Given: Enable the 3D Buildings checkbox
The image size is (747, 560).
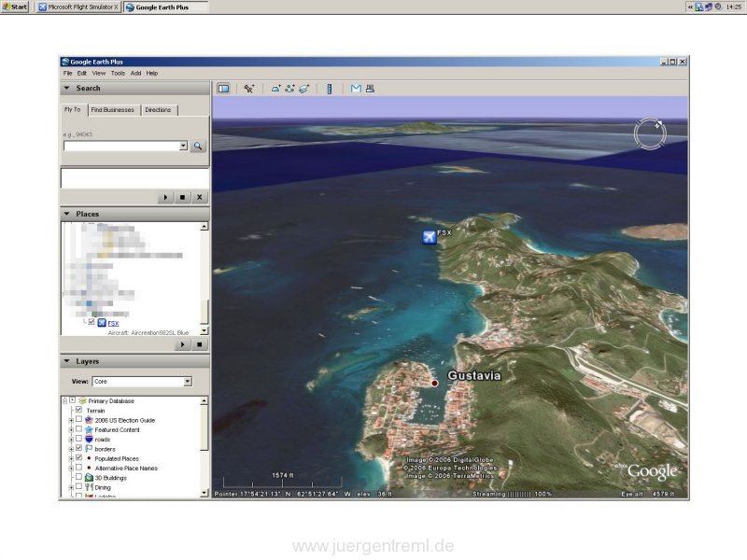Looking at the screenshot, I should coord(79,477).
